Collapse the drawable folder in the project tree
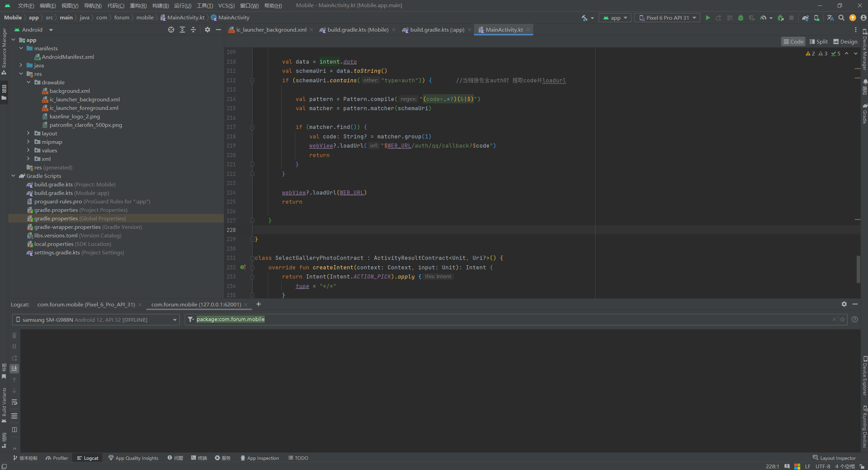This screenshot has width=868, height=470. (x=29, y=82)
